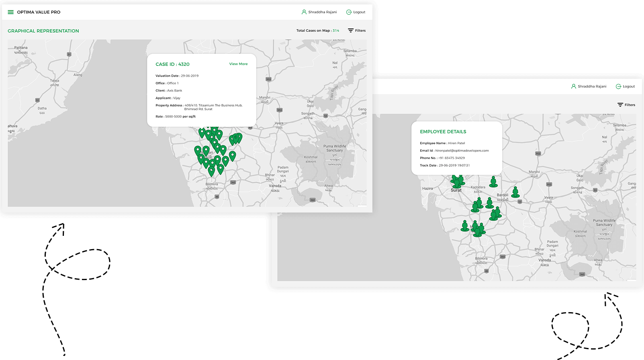Click the Logout icon in the left window

click(x=349, y=12)
